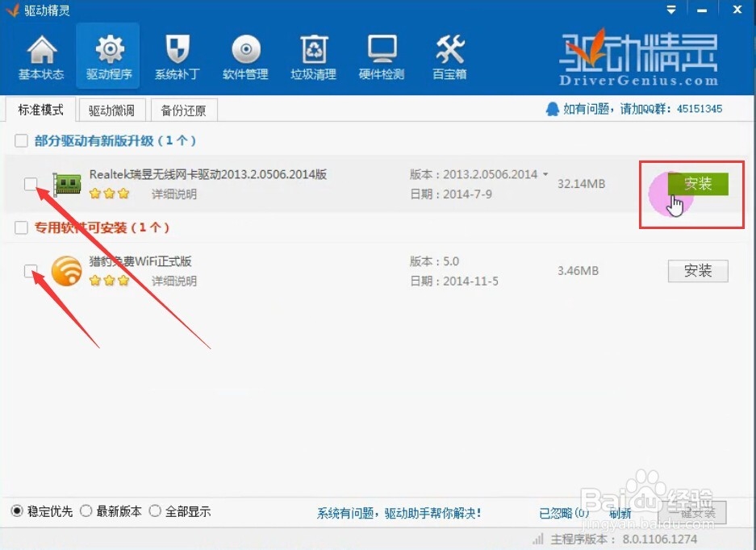Click the 一键安装 button
This screenshot has height=550, width=756.
click(x=692, y=512)
